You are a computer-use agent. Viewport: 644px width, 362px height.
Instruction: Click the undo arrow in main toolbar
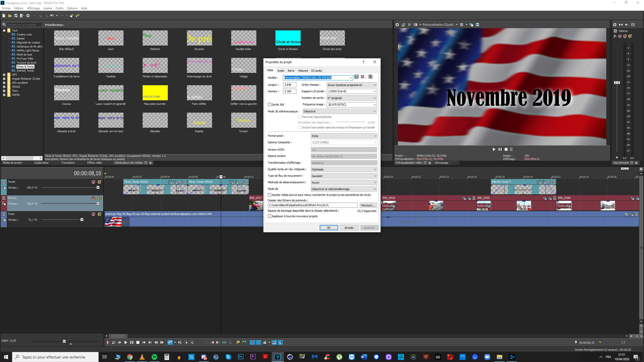click(x=52, y=16)
